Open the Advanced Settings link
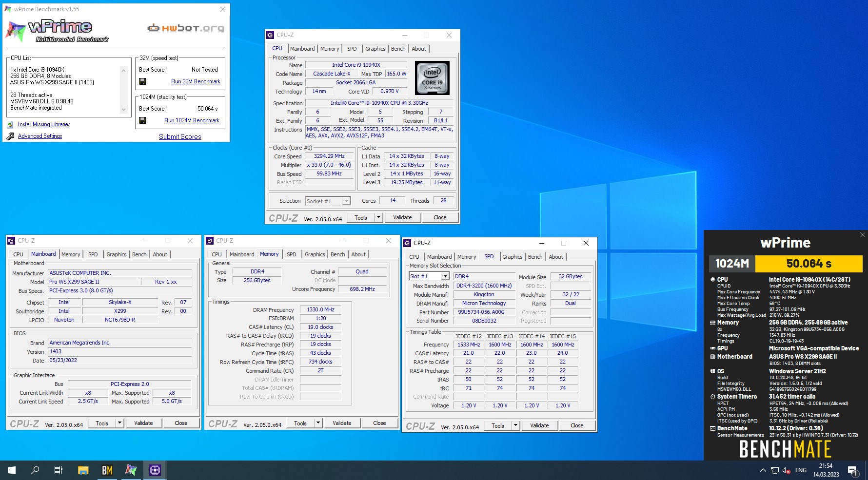This screenshot has height=480, width=868. 40,136
